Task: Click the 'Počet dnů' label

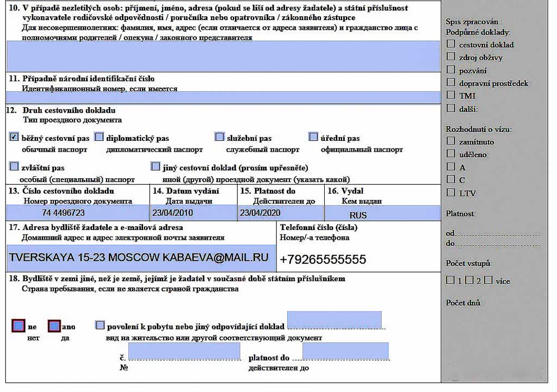Action: (x=464, y=303)
